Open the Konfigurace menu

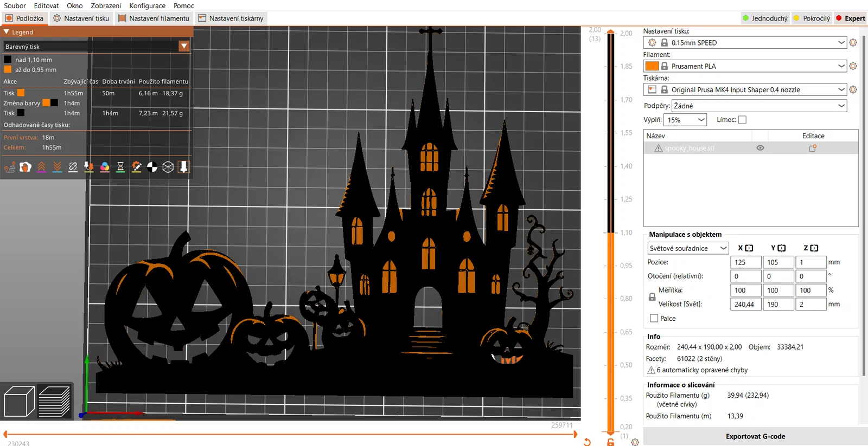pyautogui.click(x=147, y=5)
